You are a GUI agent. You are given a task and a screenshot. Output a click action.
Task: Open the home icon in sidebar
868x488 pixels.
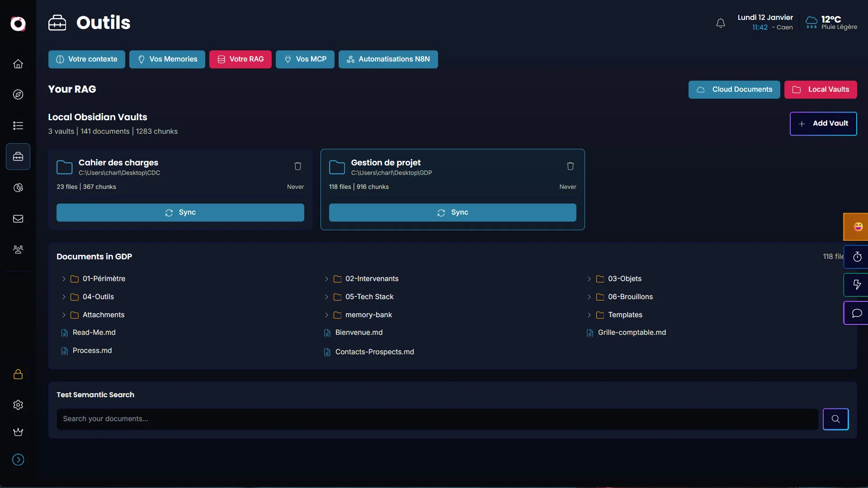pos(18,64)
